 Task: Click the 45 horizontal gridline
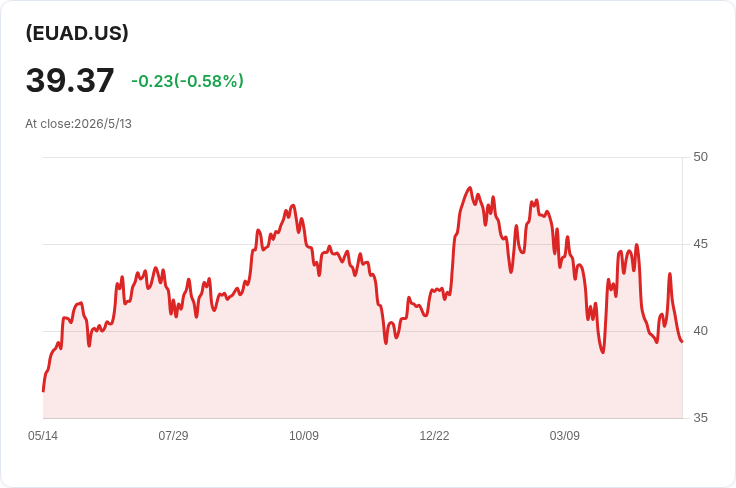pos(363,244)
